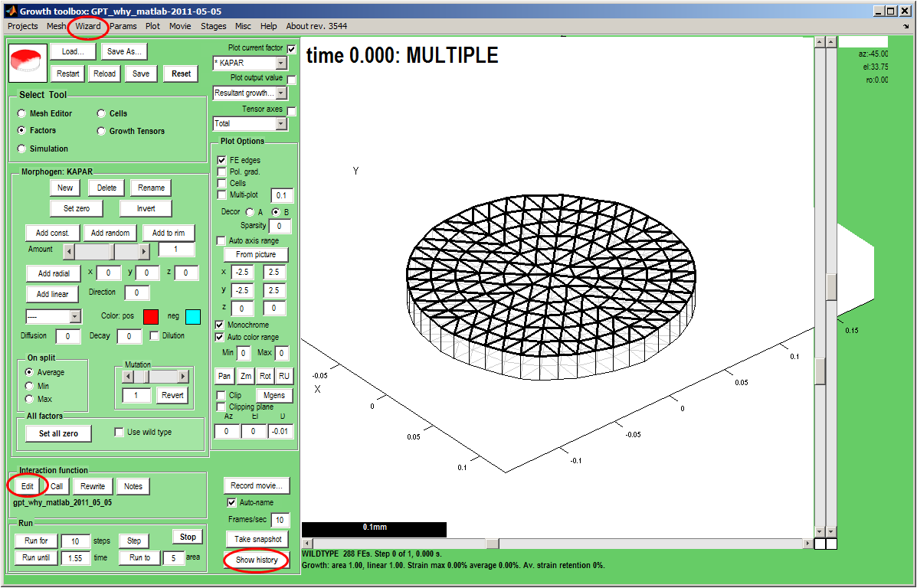Click the Run until time input field
This screenshot has height=588, width=917.
click(x=76, y=558)
